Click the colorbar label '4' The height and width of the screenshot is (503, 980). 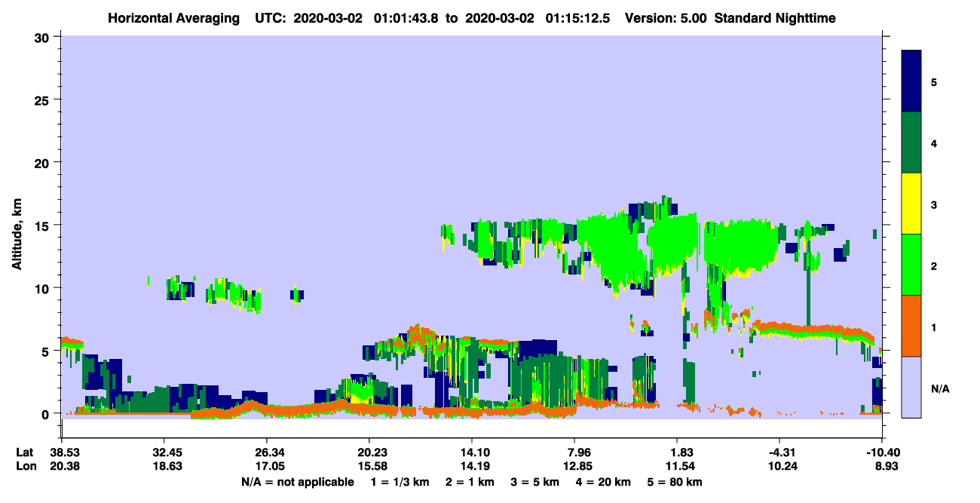(934, 143)
